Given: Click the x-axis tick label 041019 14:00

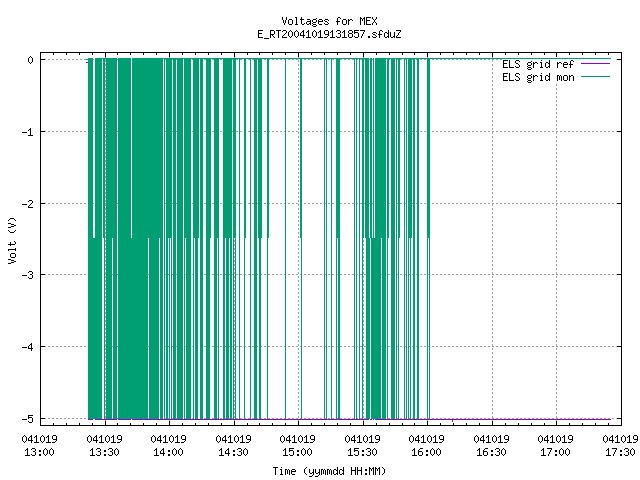Looking at the screenshot, I should point(169,446).
